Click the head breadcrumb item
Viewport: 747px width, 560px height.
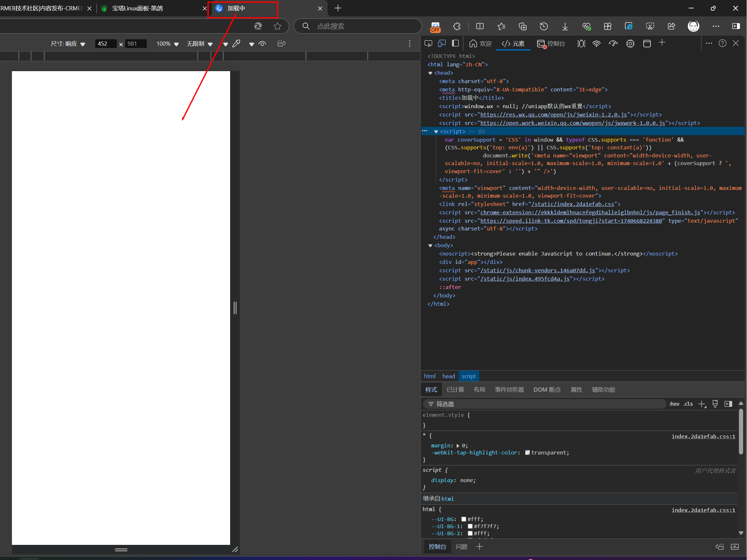pyautogui.click(x=448, y=376)
